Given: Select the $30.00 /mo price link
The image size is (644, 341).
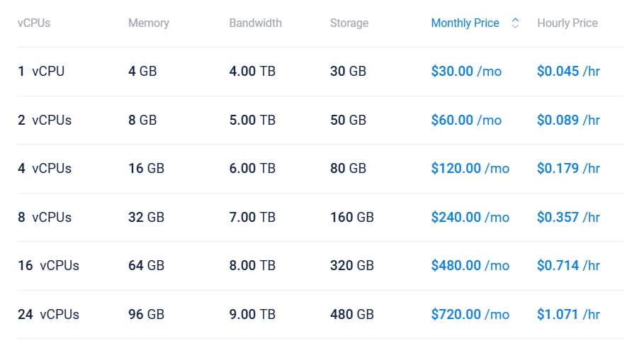Looking at the screenshot, I should coord(465,72).
